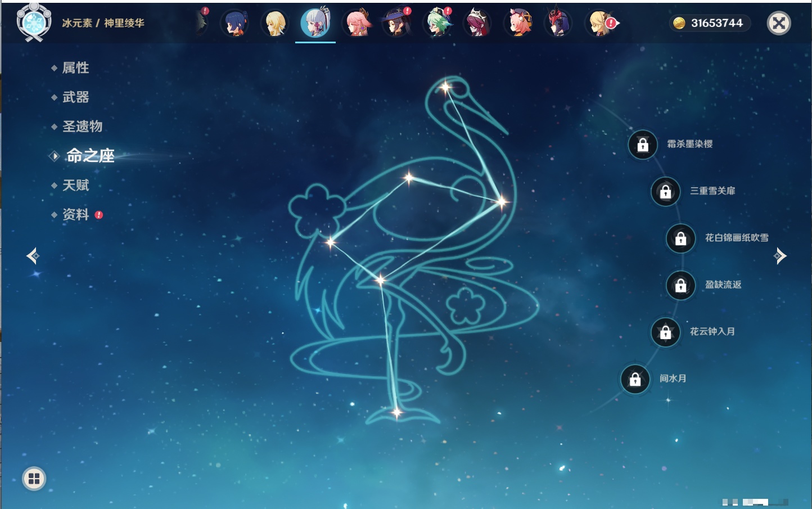
Task: Choose the green-haired character portrait
Action: point(437,24)
